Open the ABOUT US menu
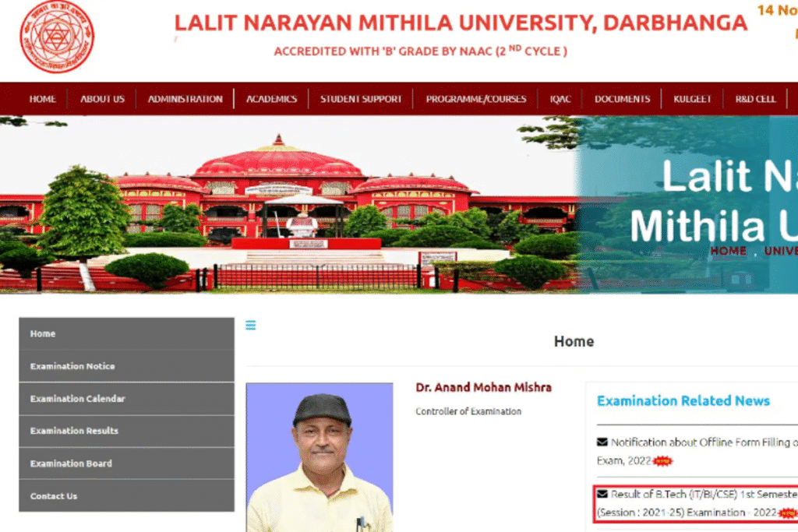Image resolution: width=798 pixels, height=532 pixels. coord(102,99)
